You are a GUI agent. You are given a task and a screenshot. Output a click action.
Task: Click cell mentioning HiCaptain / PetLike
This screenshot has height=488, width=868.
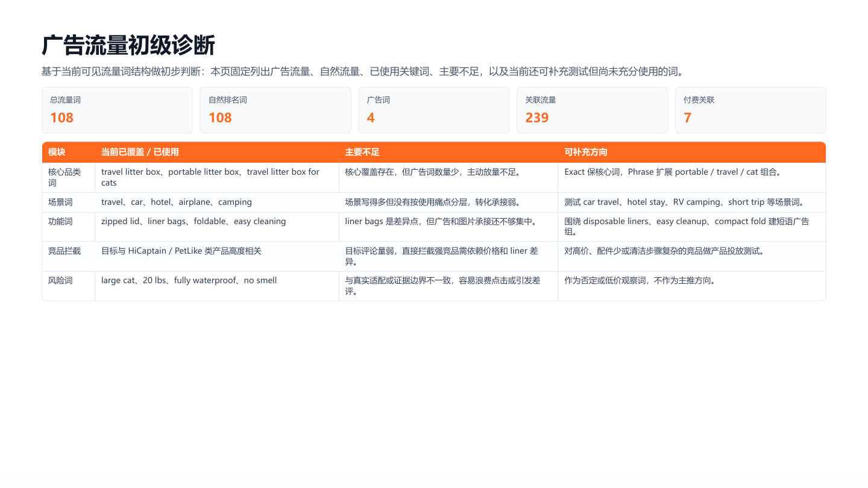click(x=217, y=257)
